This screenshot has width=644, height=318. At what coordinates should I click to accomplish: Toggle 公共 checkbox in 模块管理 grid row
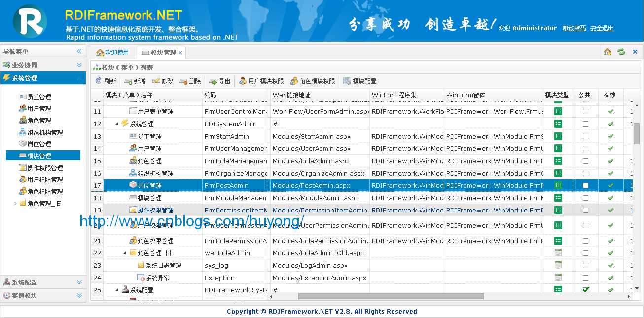(585, 198)
